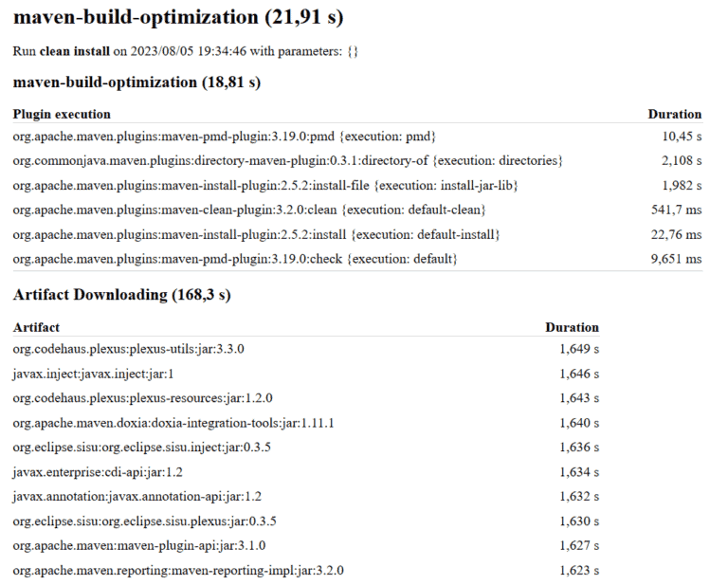Click the Artifact Downloading (168,3 s) heading
The image size is (728, 585).
pyautogui.click(x=121, y=295)
